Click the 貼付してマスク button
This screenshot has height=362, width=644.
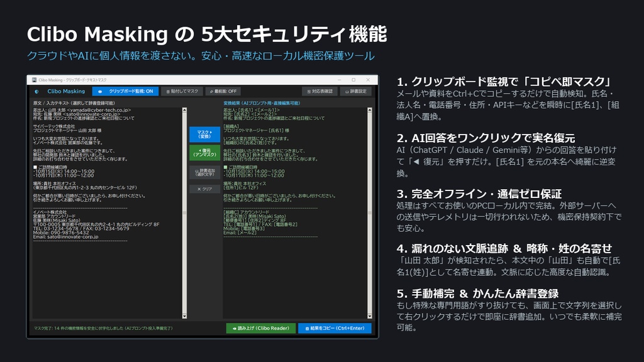(x=182, y=91)
